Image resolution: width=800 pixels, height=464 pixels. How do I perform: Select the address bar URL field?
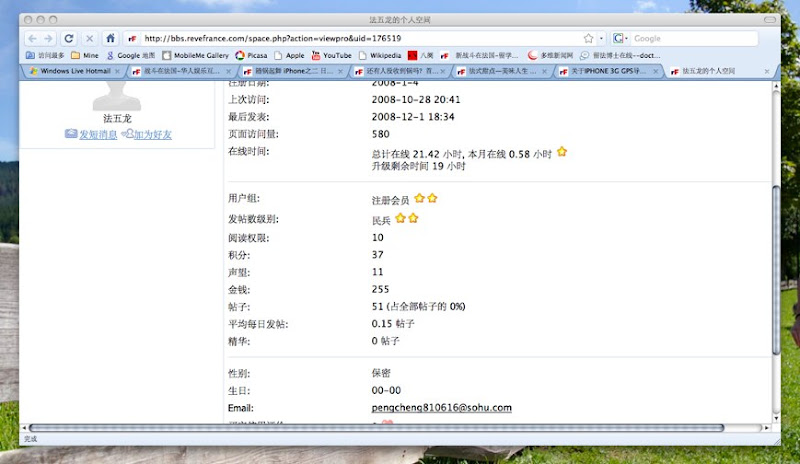(357, 38)
